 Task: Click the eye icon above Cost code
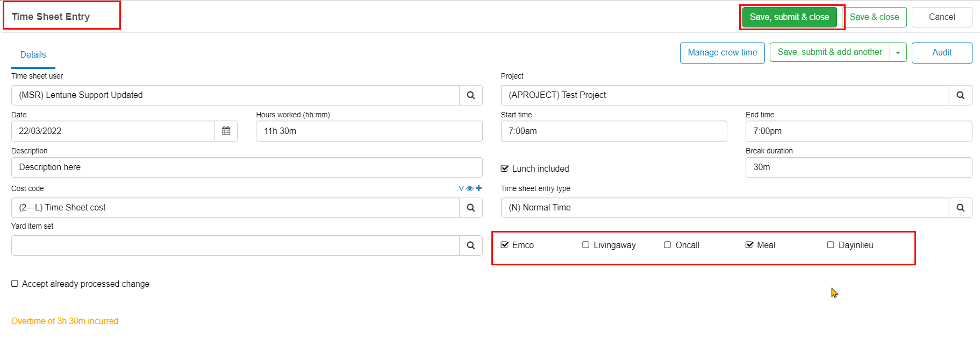click(470, 188)
